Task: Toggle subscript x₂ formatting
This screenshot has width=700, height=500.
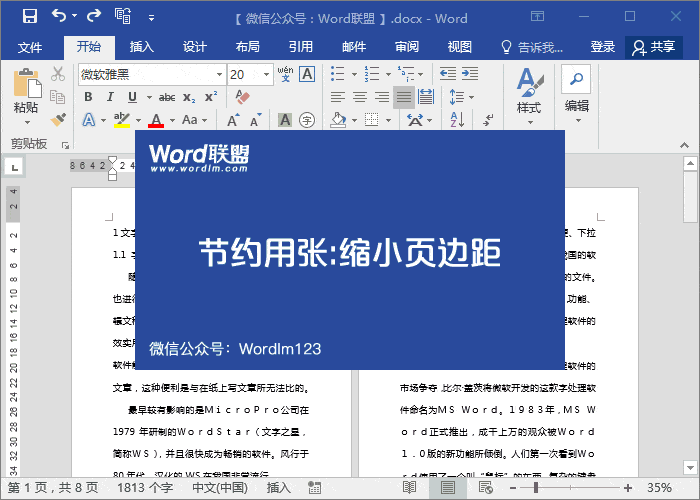Action: tap(189, 97)
